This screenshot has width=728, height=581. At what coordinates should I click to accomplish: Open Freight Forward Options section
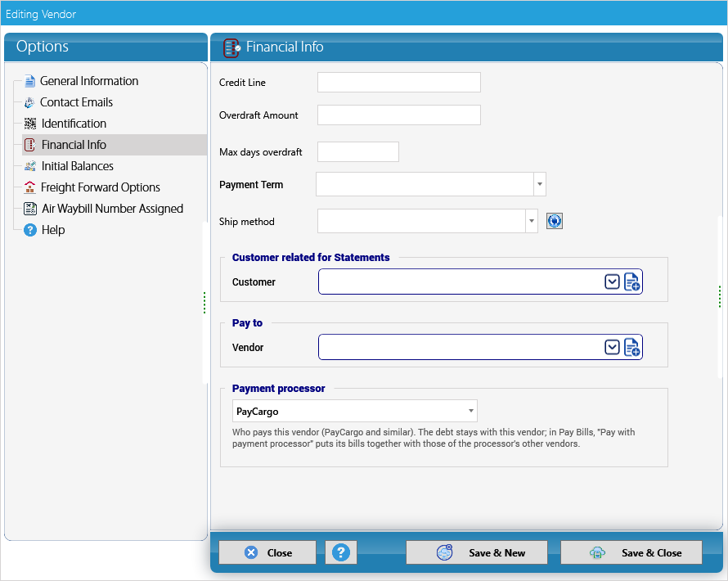click(101, 187)
